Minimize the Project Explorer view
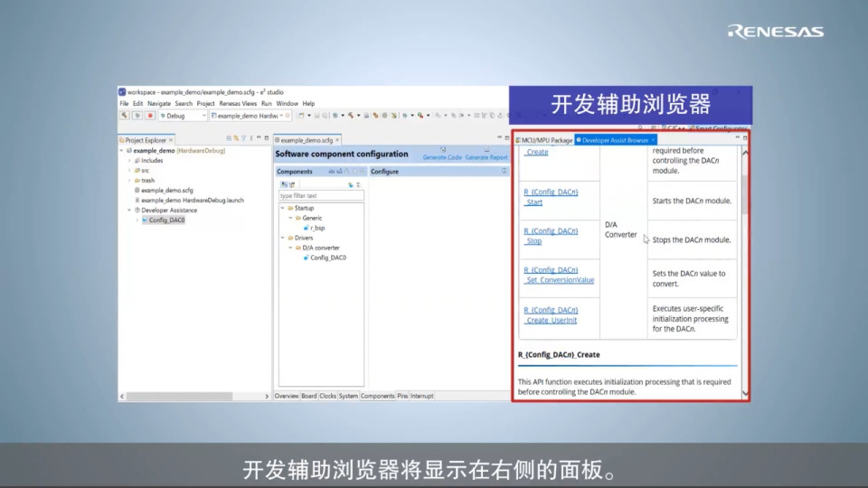Image resolution: width=868 pixels, height=488 pixels. [x=259, y=137]
